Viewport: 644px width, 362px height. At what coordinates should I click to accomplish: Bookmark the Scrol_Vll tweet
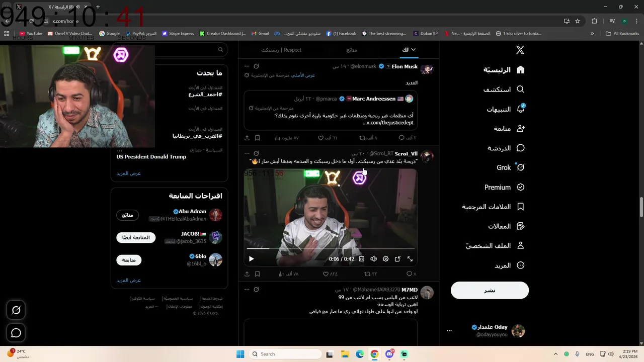pyautogui.click(x=257, y=274)
